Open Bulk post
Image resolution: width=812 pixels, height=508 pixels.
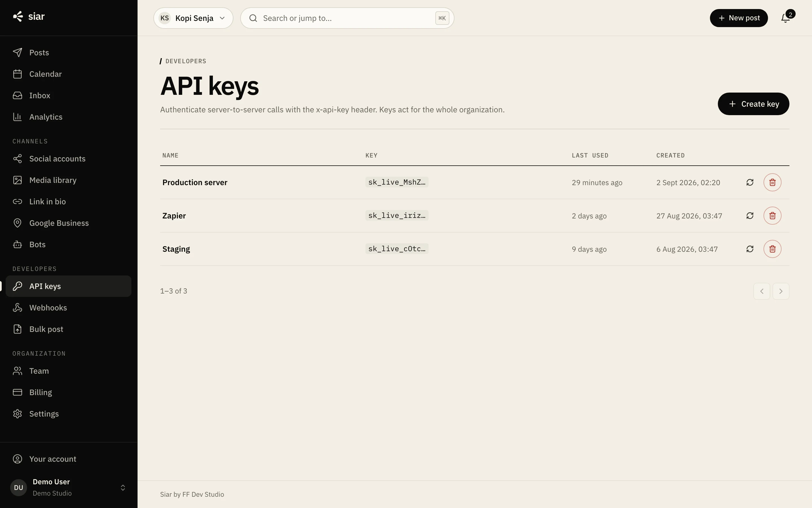pos(69,329)
